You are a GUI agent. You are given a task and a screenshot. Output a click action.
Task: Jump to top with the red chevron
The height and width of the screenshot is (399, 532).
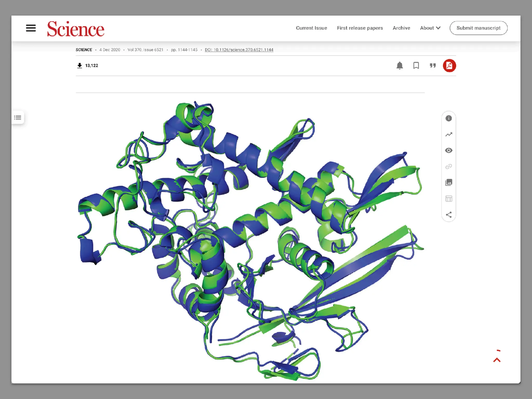click(x=497, y=360)
